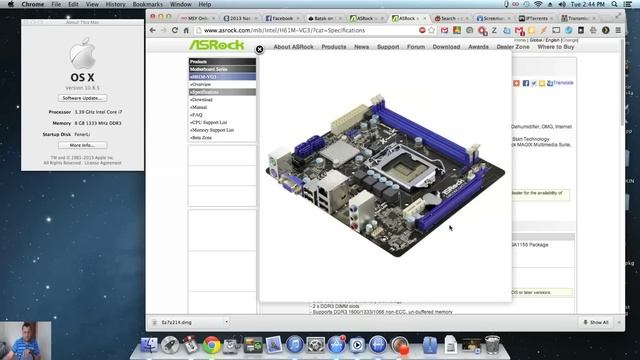Open Launchpad rocket icon in Dock

pyautogui.click(x=170, y=345)
